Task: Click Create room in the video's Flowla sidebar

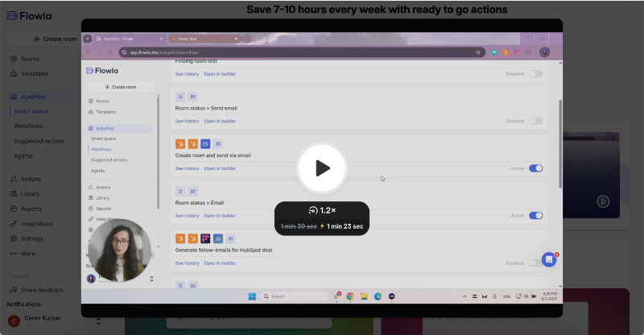Action: tap(120, 87)
